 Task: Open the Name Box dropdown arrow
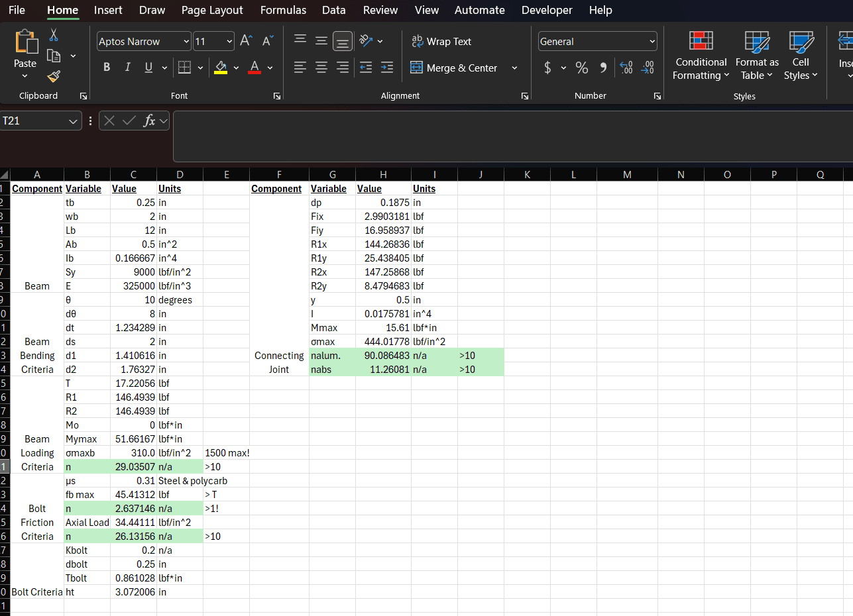[x=73, y=121]
